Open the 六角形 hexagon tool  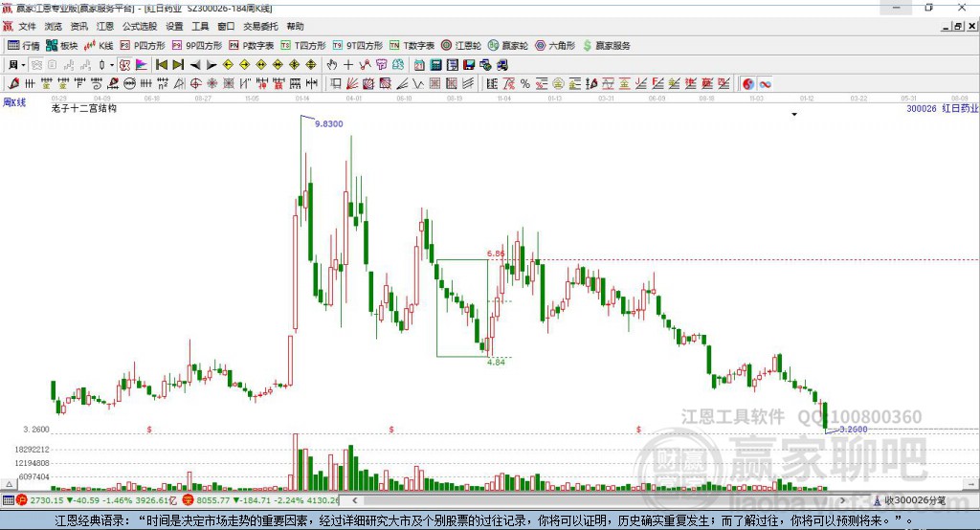point(555,46)
